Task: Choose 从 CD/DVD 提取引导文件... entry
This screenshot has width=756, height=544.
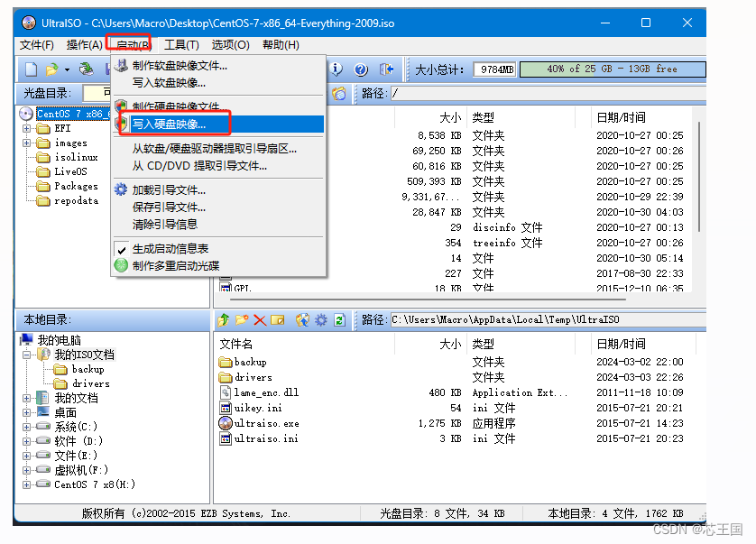Action: [218, 166]
